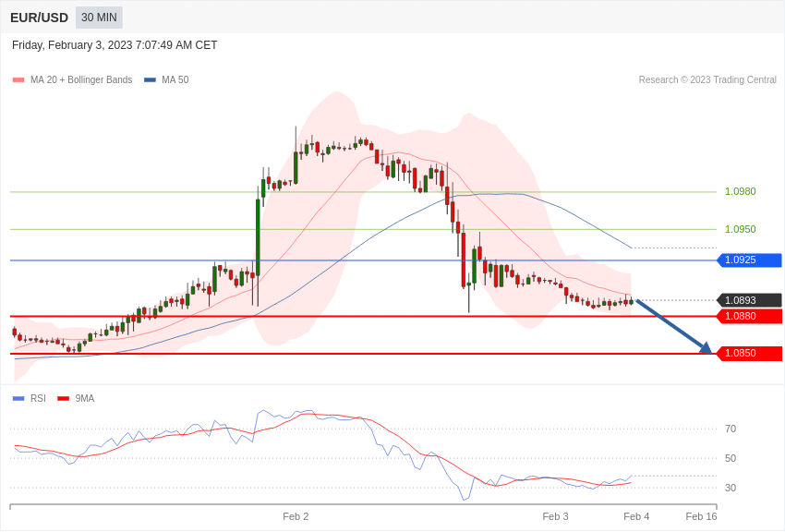The image size is (785, 532).
Task: Click the RSI legend label
Action: (x=38, y=399)
